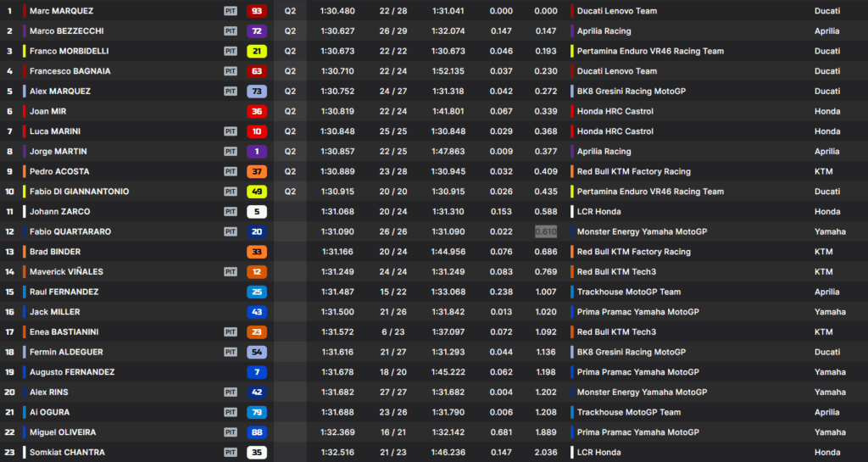This screenshot has width=868, height=462.
Task: Select rider name Raul FERNANDEZ
Action: pos(64,292)
